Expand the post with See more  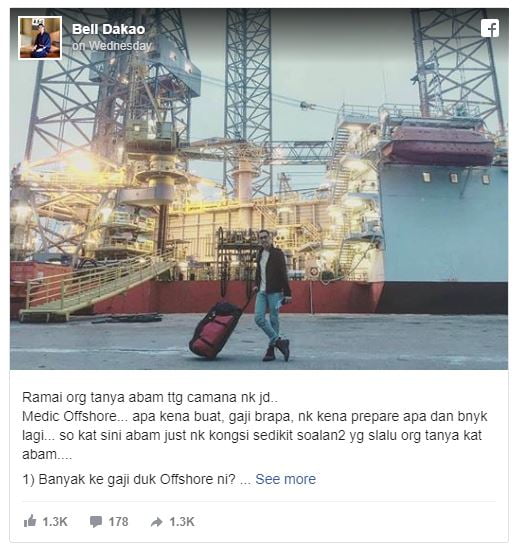pos(285,479)
